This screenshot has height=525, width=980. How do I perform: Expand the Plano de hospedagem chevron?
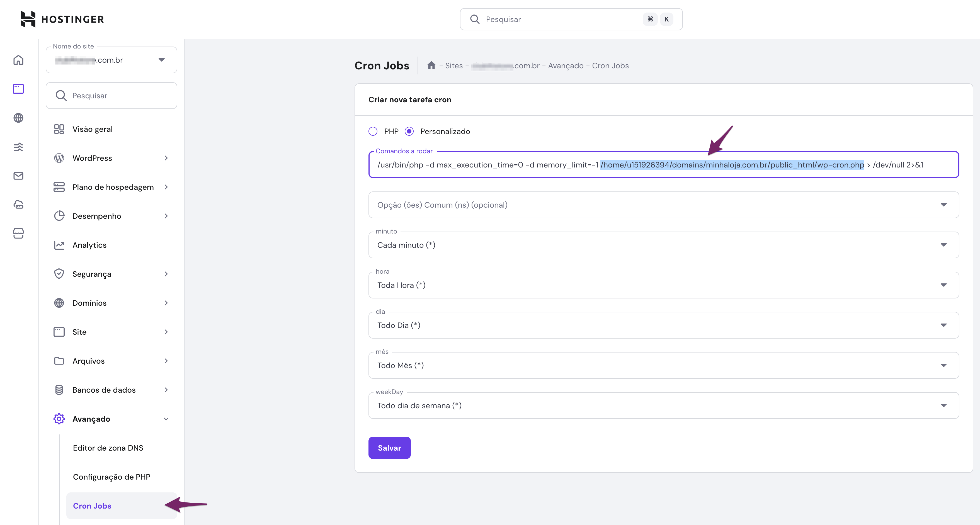coord(166,187)
